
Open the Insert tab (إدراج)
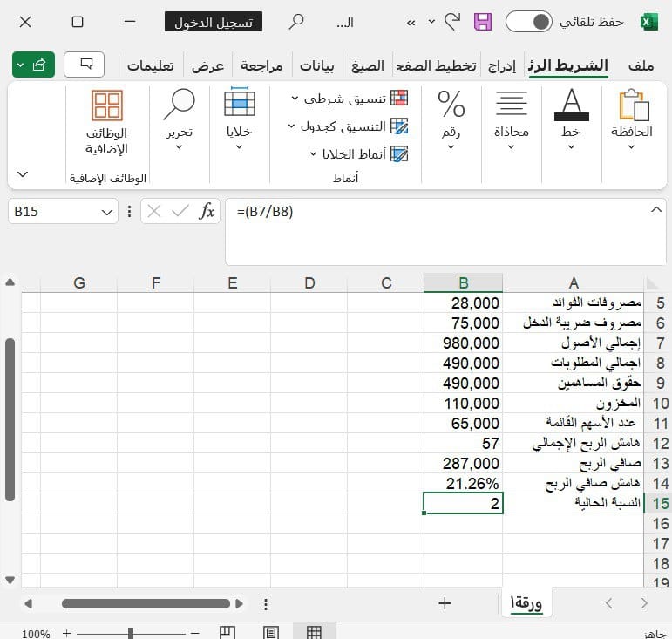[502, 65]
